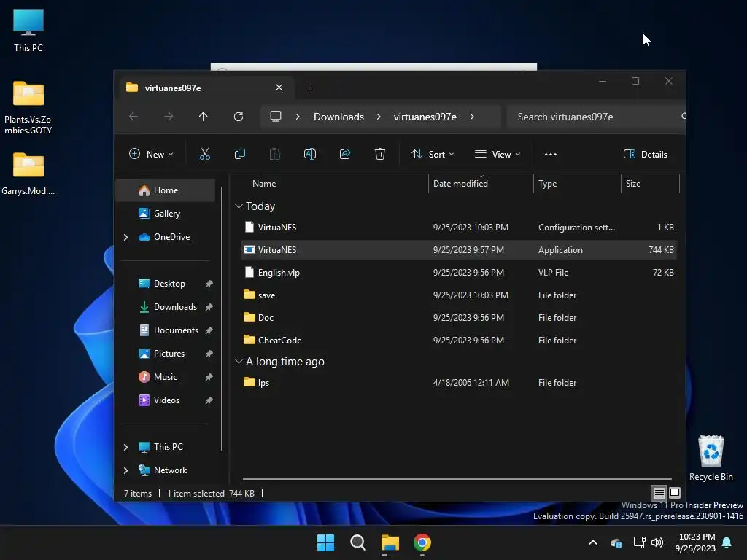The height and width of the screenshot is (560, 747).
Task: Click the Cut scissors icon
Action: pyautogui.click(x=204, y=155)
